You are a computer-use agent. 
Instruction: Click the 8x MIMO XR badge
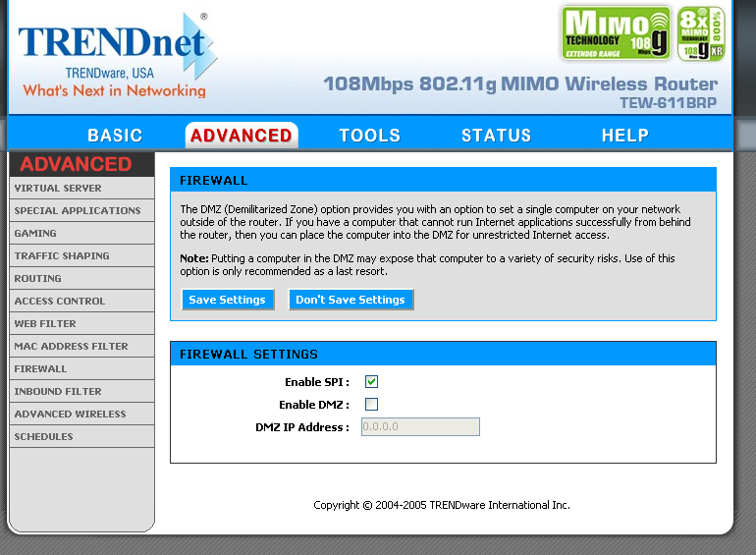click(x=701, y=33)
